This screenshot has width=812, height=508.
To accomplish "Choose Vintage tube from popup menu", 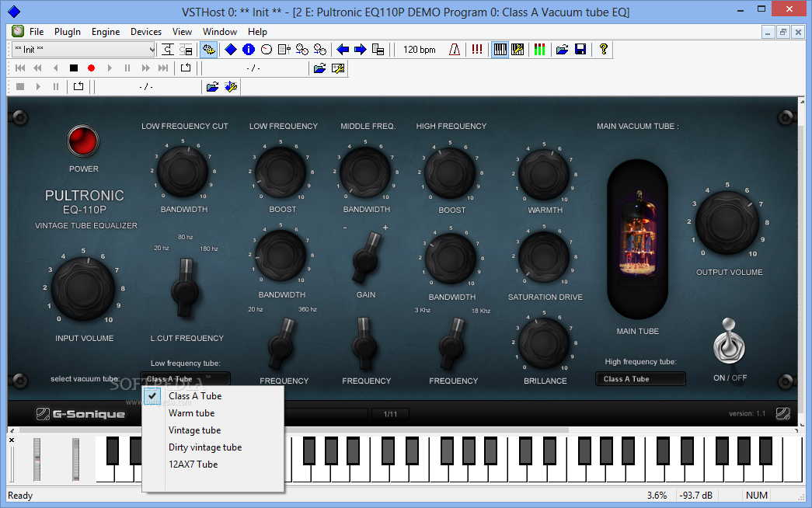I will coord(213,430).
